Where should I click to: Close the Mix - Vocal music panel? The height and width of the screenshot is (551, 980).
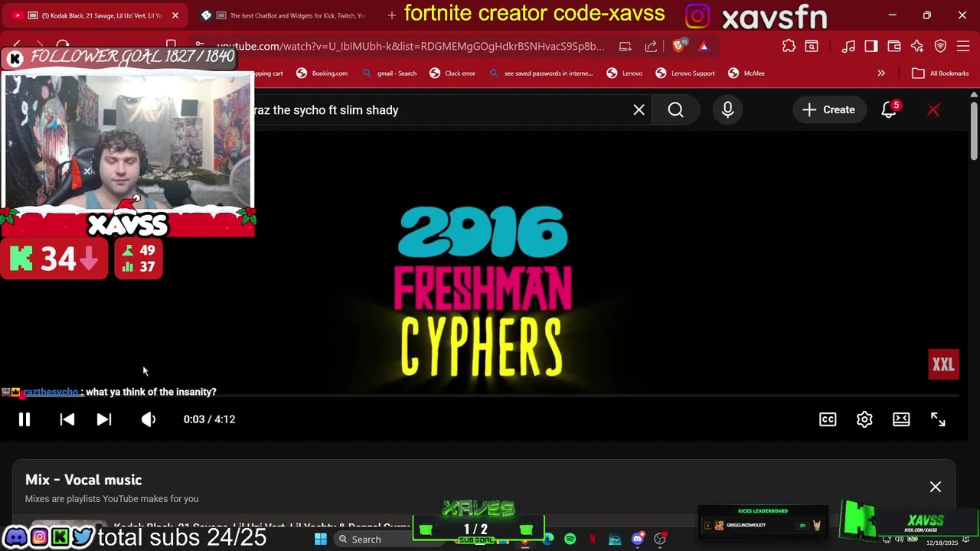[936, 487]
